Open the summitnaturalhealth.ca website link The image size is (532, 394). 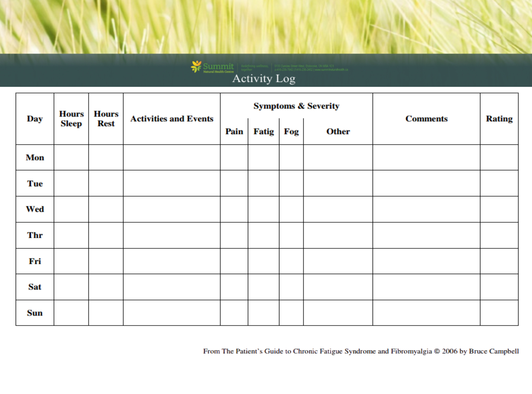(331, 70)
